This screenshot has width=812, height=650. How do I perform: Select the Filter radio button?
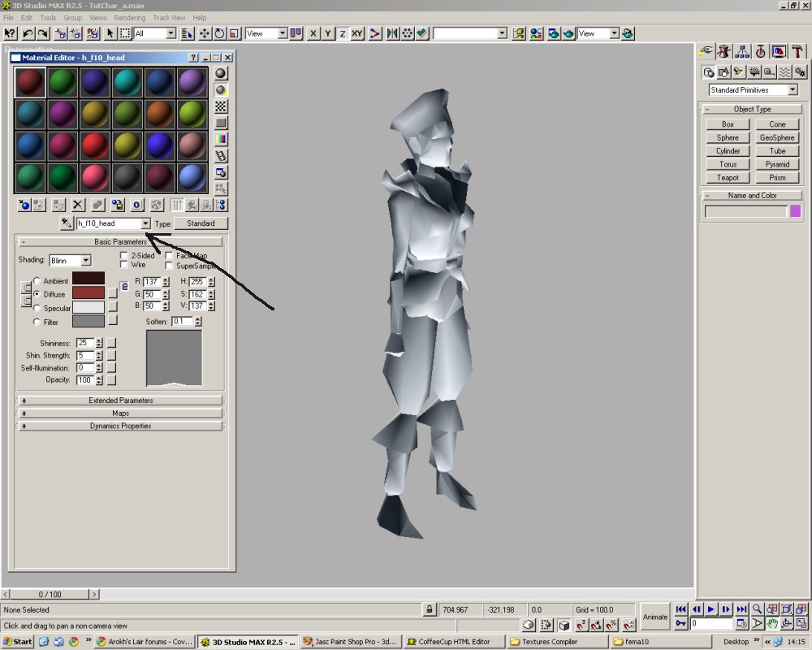(x=37, y=322)
